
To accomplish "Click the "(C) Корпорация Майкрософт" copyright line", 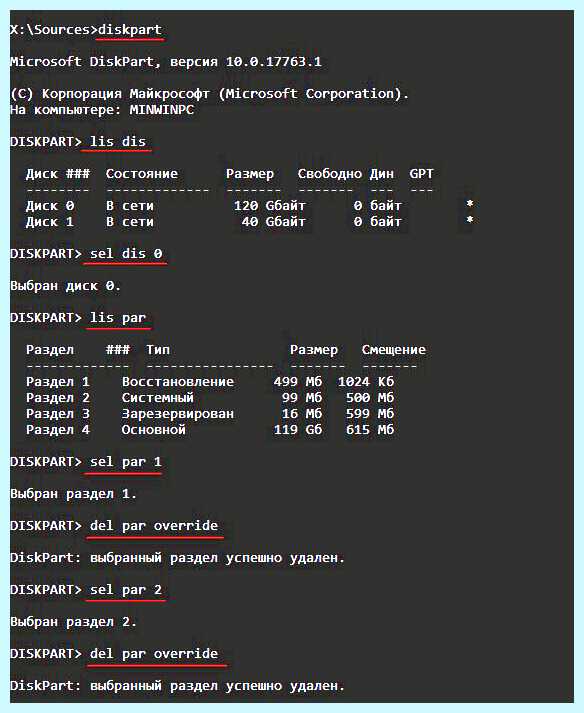I will [x=209, y=94].
